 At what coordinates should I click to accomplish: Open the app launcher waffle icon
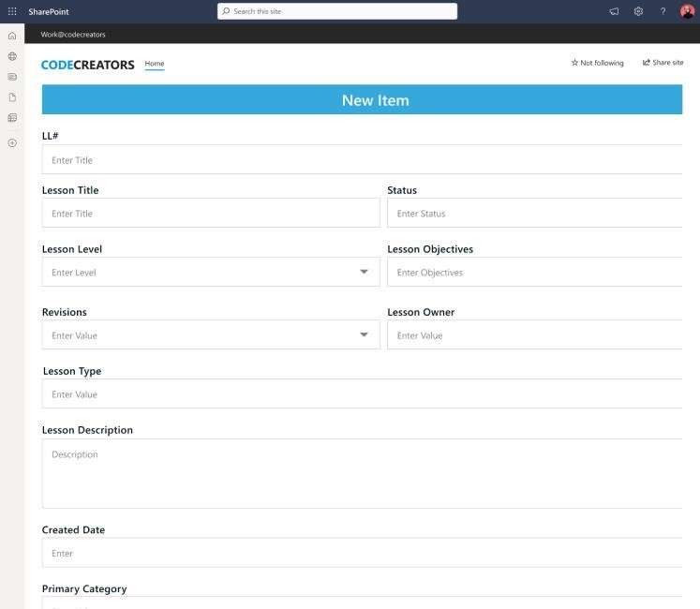12,11
